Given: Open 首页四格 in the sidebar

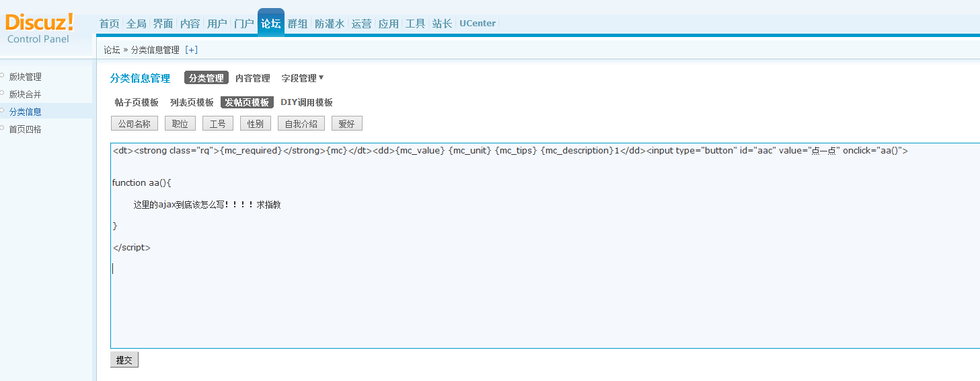Looking at the screenshot, I should click(26, 129).
